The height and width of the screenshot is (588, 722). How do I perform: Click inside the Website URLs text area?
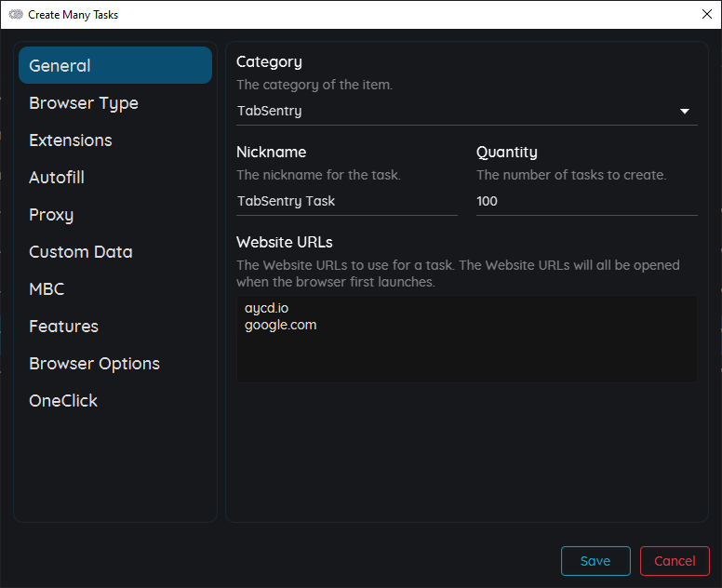(467, 339)
